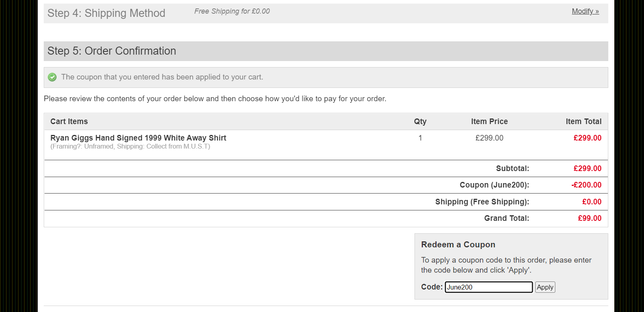Click the green coupon success checkmark icon

point(52,77)
